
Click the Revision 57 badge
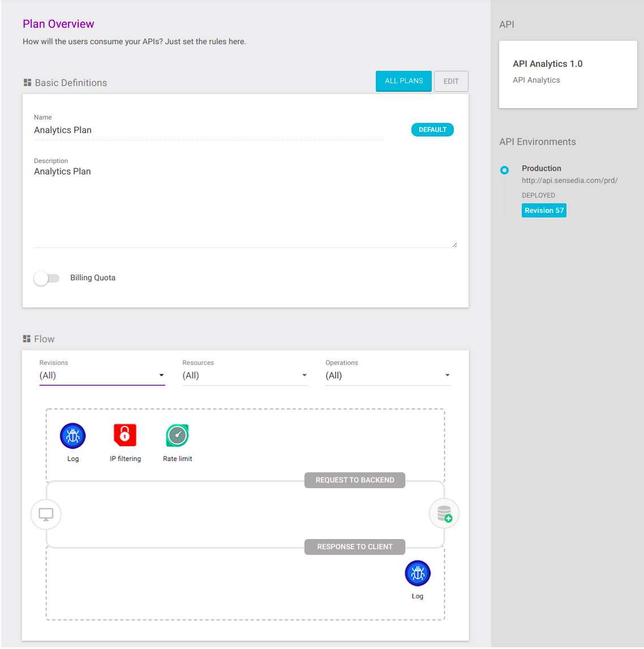(x=544, y=211)
